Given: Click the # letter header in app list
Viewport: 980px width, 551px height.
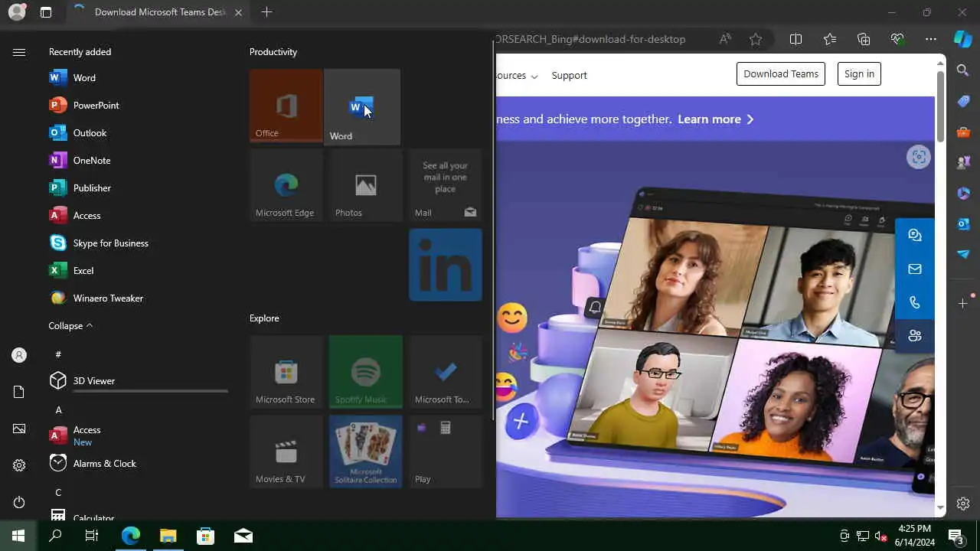Looking at the screenshot, I should [58, 354].
